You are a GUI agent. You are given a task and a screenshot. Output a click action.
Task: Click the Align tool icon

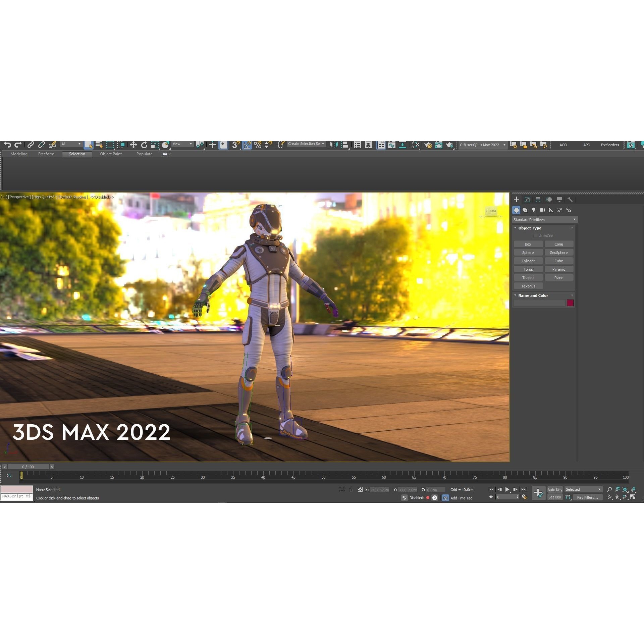[344, 145]
